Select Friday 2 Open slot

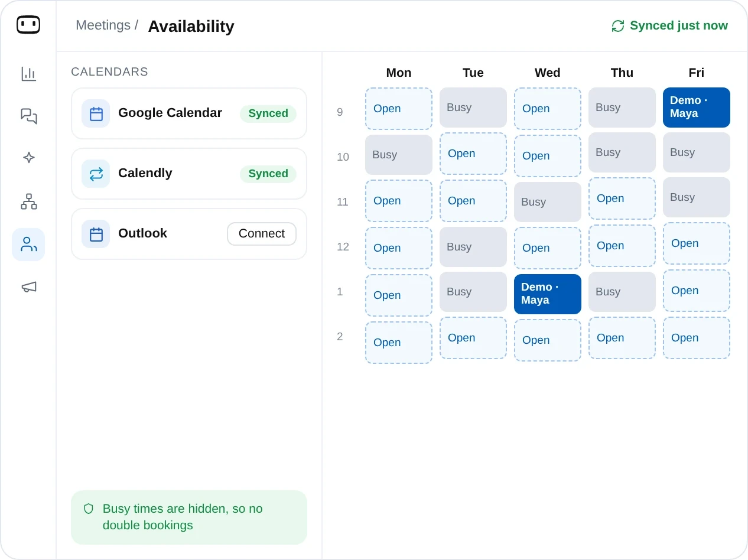point(697,338)
